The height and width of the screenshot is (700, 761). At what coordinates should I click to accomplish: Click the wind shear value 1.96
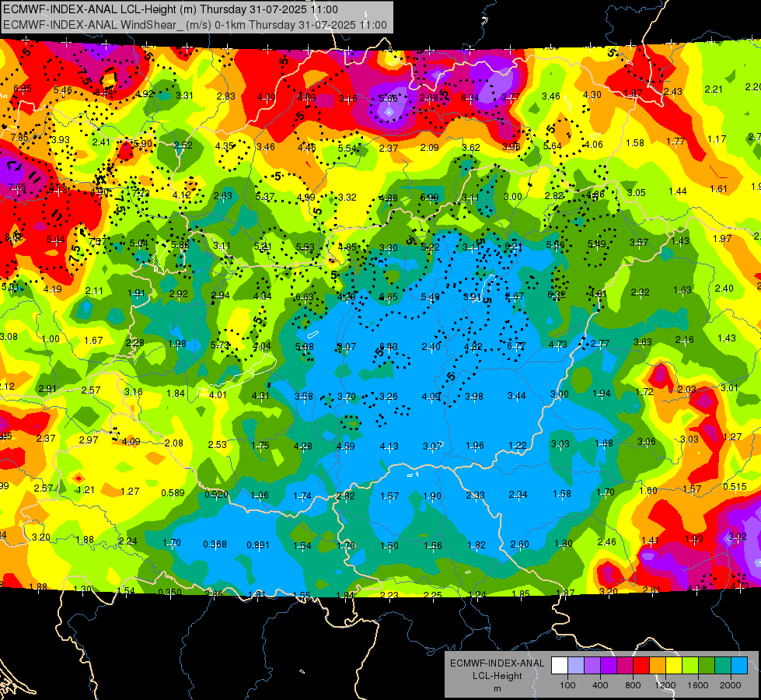[x=475, y=446]
